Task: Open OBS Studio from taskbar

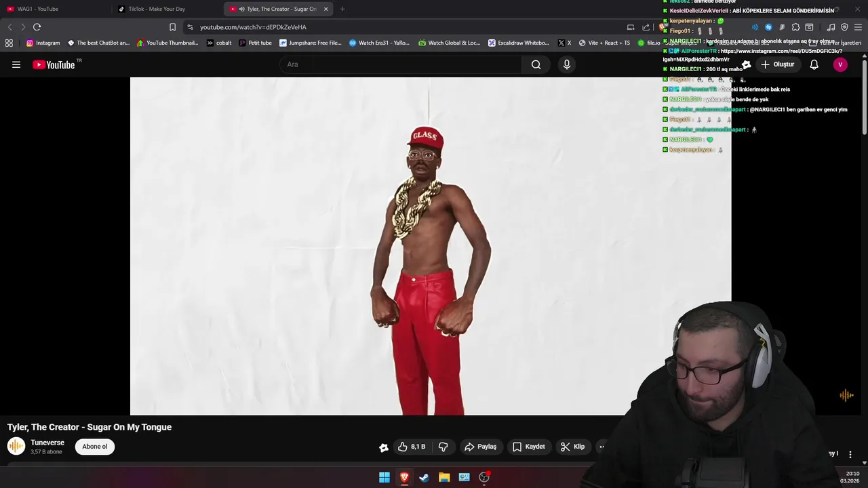Action: coord(484,477)
